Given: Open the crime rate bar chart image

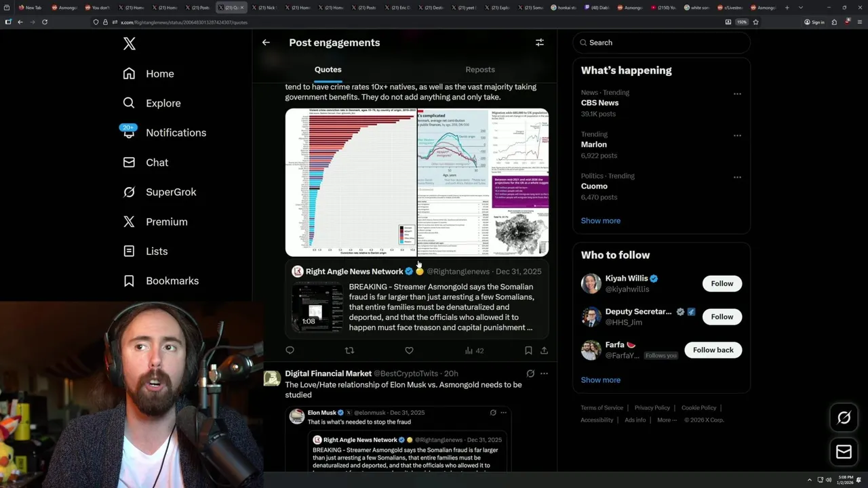Looking at the screenshot, I should [351, 182].
